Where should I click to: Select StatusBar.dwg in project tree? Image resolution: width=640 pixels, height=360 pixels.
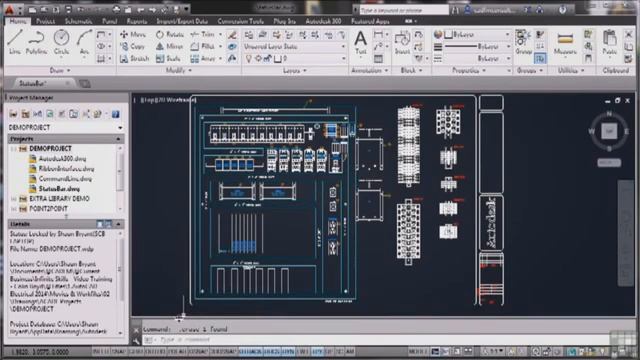pos(59,189)
